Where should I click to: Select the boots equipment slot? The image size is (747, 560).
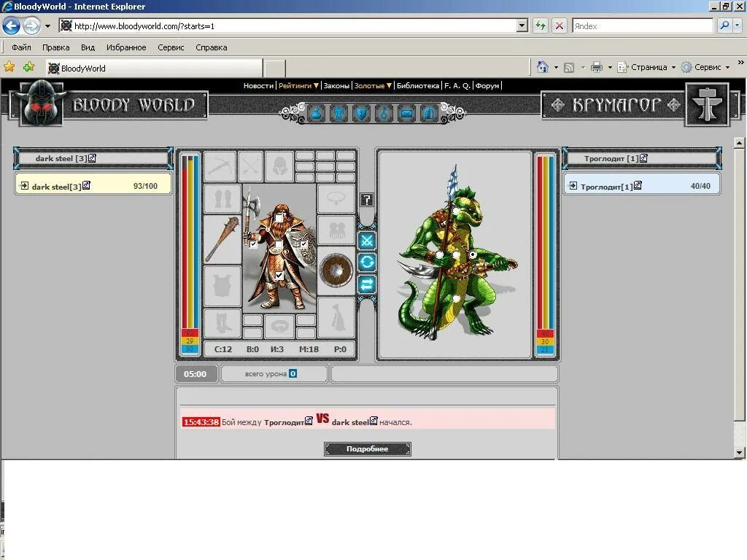click(x=222, y=323)
